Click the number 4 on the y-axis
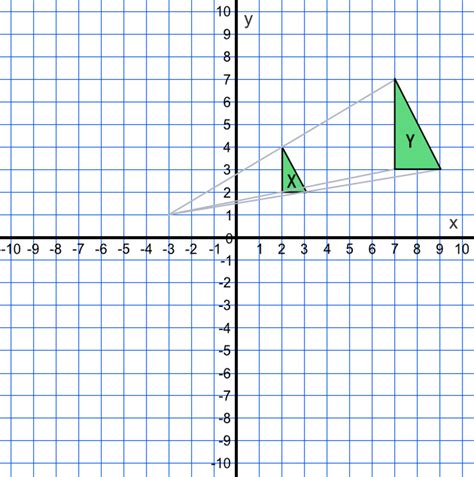Image resolution: width=474 pixels, height=477 pixels. click(x=227, y=147)
